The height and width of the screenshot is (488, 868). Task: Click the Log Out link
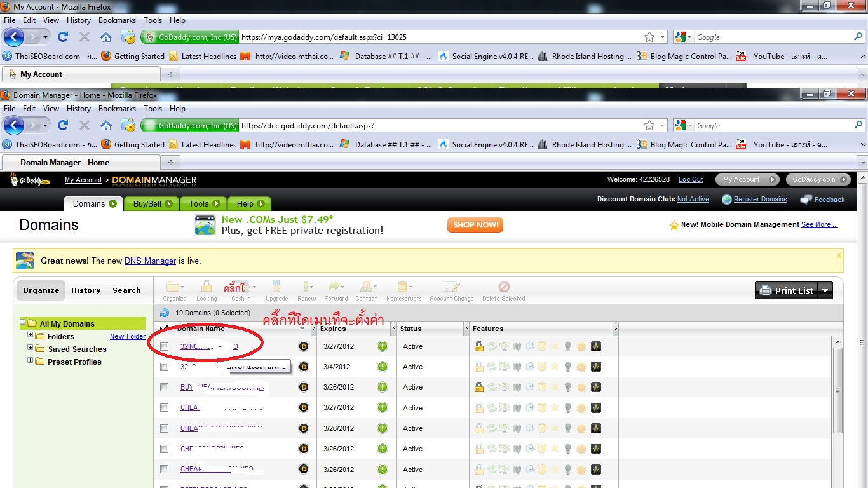click(691, 180)
